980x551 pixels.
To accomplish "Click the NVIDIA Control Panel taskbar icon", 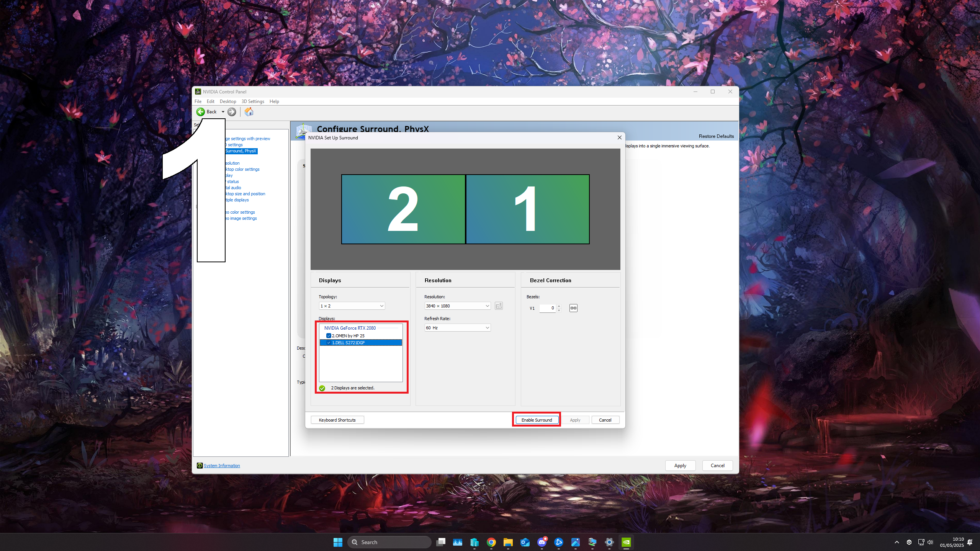I will click(626, 542).
